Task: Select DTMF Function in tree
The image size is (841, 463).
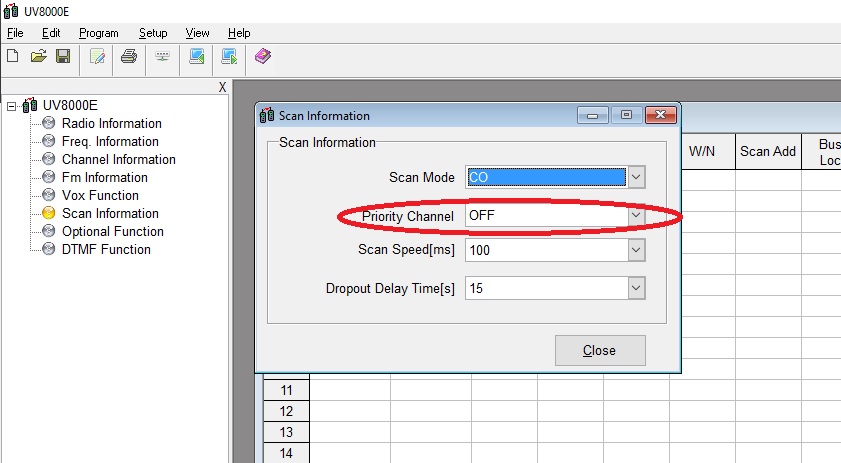Action: (x=106, y=249)
